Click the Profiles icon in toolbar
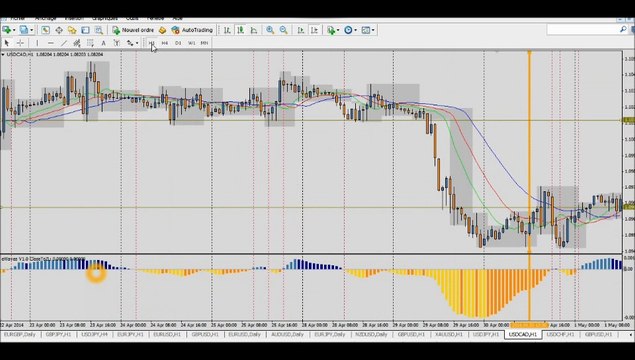The image size is (635, 360). tap(24, 30)
